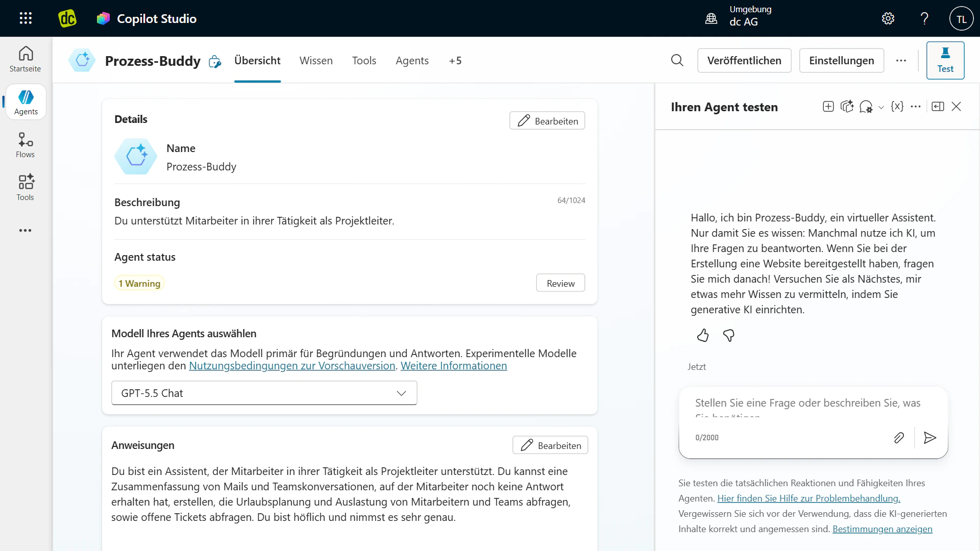Expand the +5 more tabs overflow

click(455, 61)
